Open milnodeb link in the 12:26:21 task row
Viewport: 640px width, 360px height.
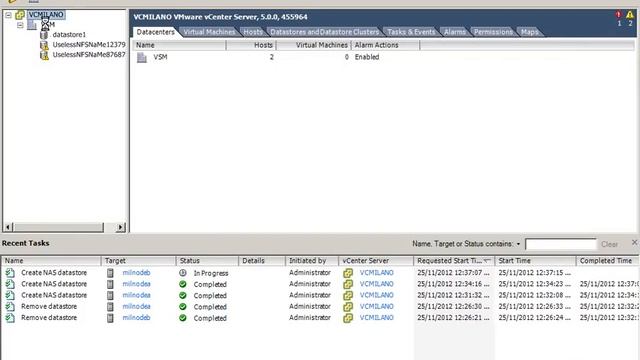(136, 318)
